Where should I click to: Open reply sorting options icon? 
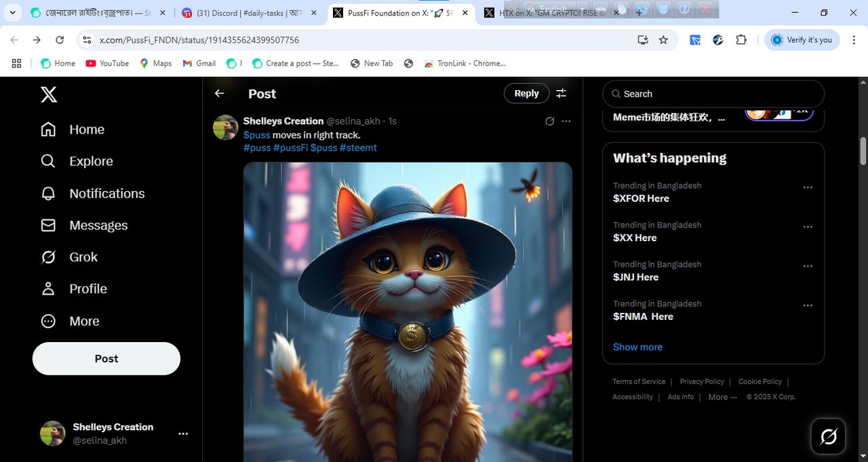coord(561,93)
